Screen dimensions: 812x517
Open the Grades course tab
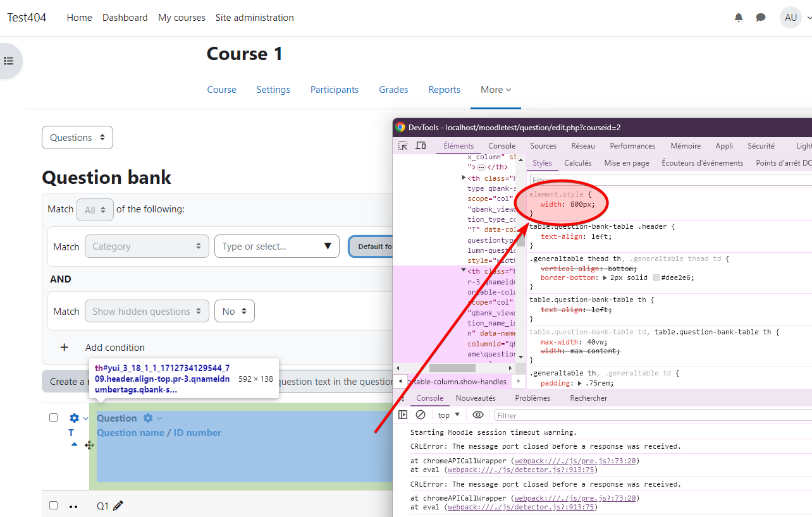(x=393, y=90)
